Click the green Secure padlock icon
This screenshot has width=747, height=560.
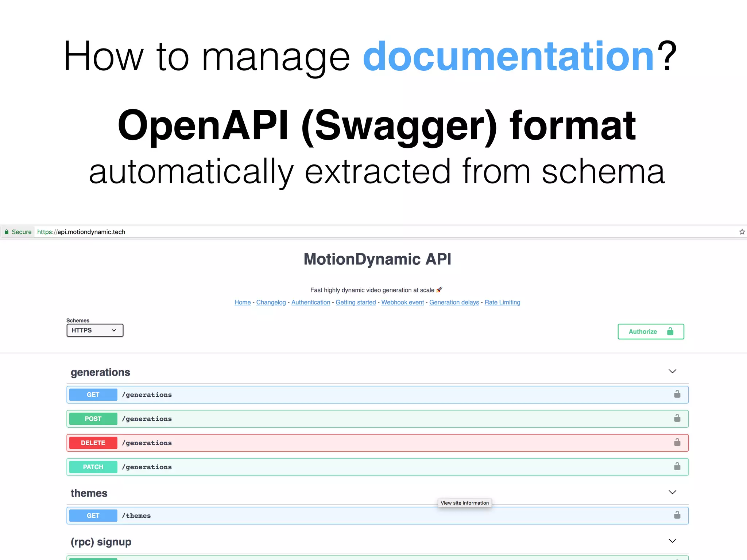pos(7,232)
